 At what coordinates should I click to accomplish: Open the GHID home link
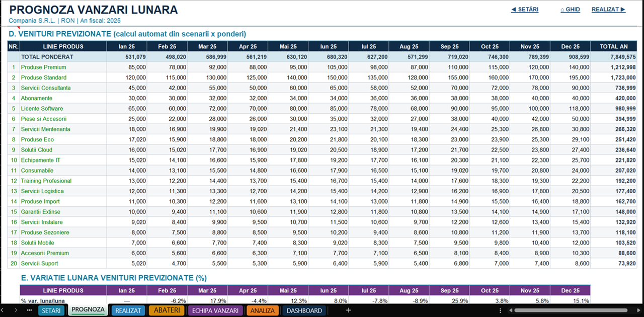tap(570, 10)
